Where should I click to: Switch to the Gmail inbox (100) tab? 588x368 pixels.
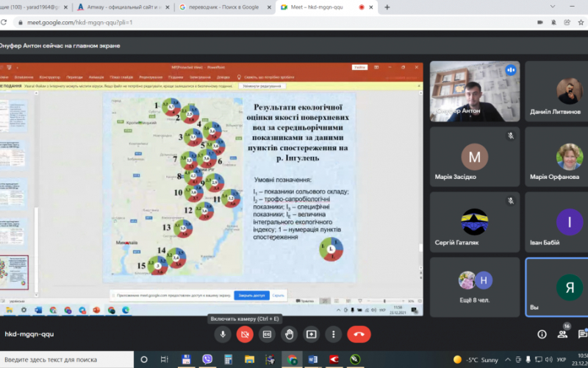[x=30, y=7]
